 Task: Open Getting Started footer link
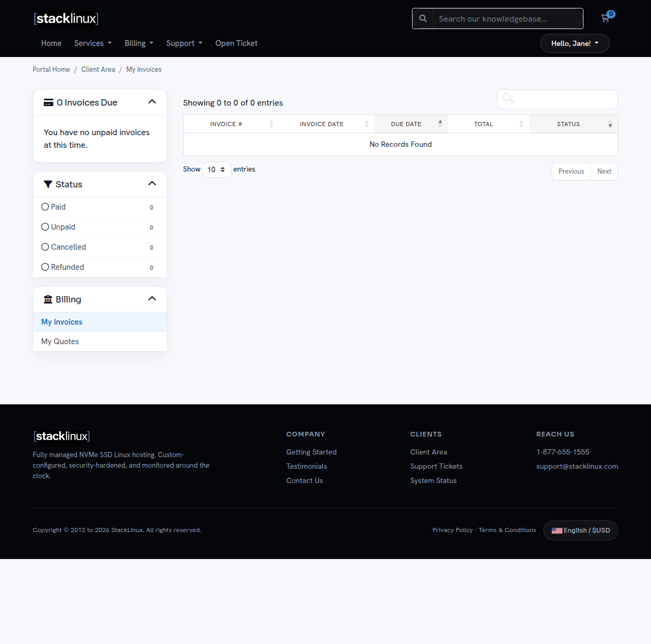click(x=311, y=452)
